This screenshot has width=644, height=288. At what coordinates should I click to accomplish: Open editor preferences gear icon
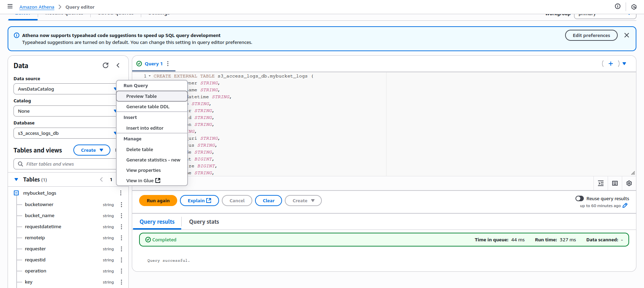click(629, 183)
